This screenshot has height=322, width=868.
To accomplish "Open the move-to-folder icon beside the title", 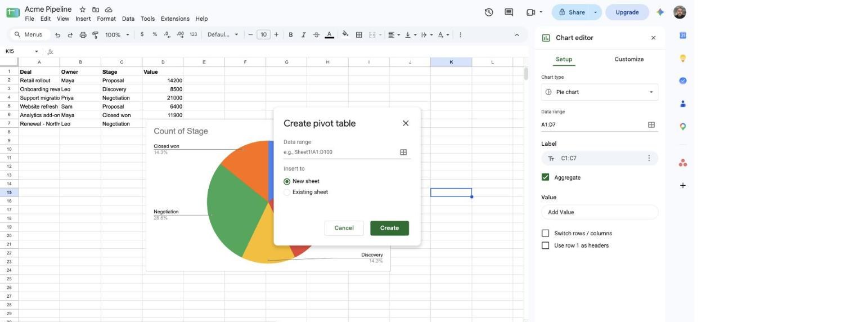I will [x=96, y=10].
